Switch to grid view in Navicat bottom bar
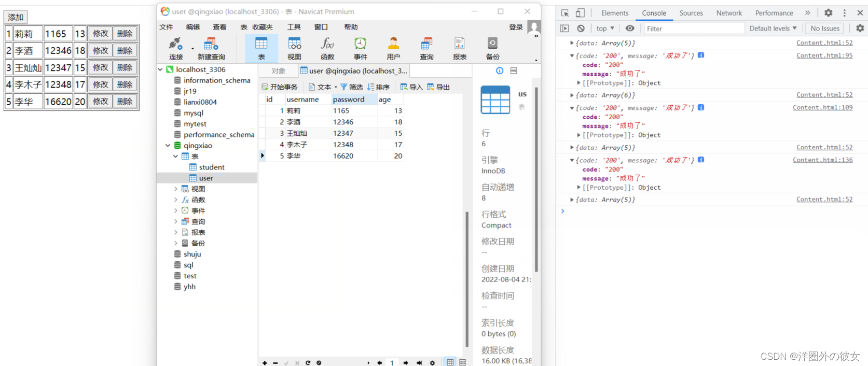Viewport: 868px width, 366px height. (x=450, y=362)
